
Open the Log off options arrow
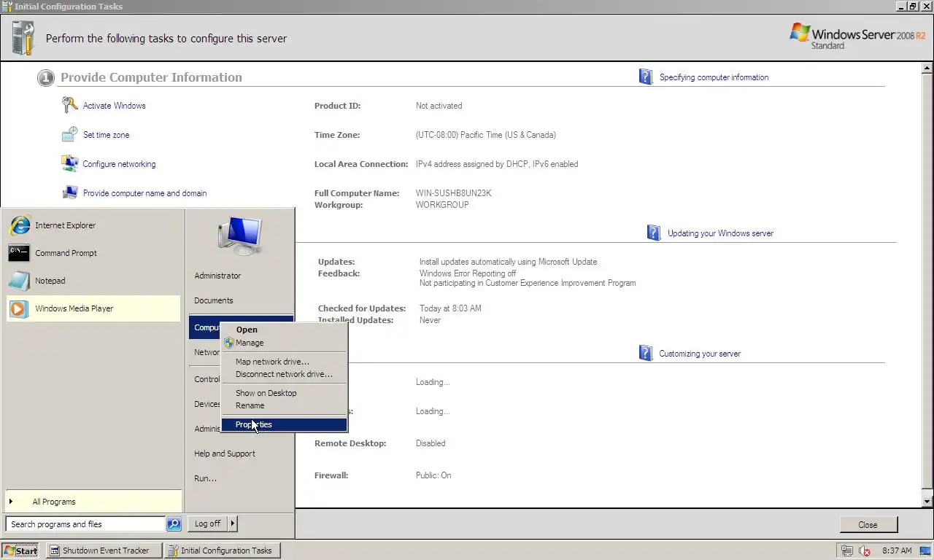(233, 523)
